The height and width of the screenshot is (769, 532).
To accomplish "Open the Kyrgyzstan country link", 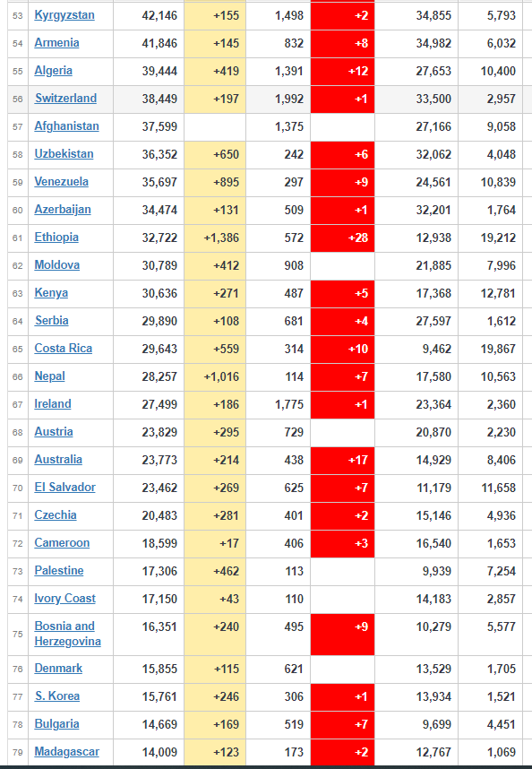I will click(x=64, y=15).
